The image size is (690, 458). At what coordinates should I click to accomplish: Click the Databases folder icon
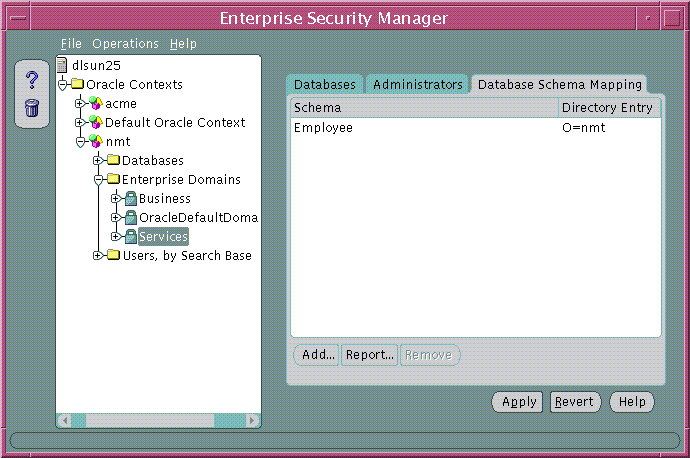tap(114, 159)
